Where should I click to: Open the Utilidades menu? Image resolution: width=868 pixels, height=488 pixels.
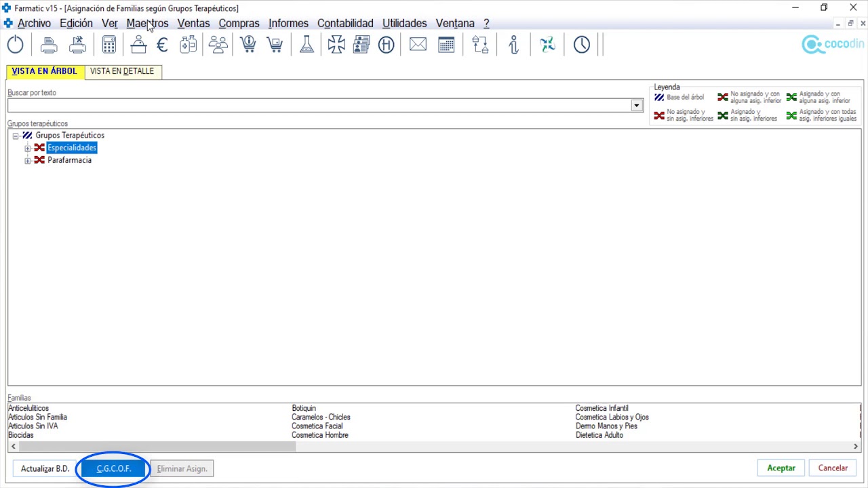[404, 23]
